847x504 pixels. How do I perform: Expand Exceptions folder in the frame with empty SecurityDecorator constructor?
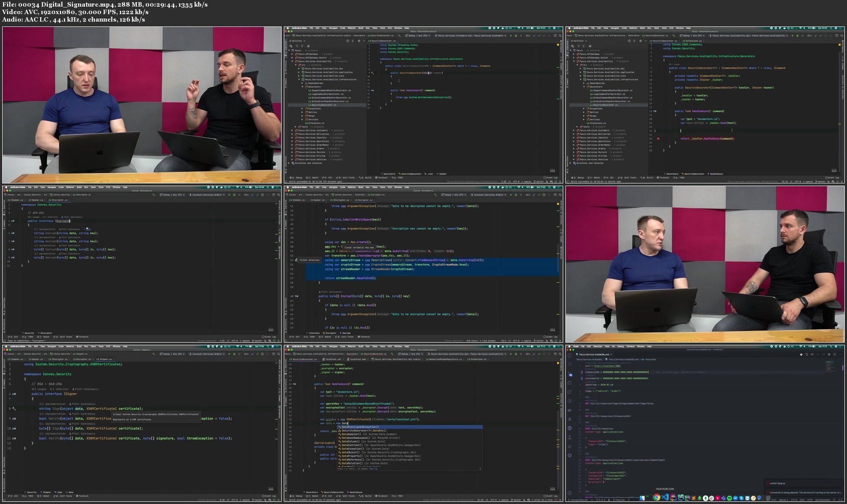(302, 108)
